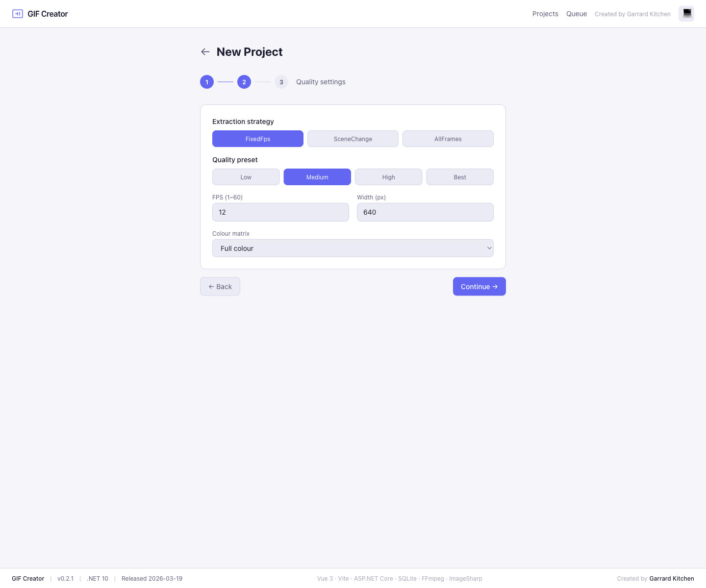Focus the FPS input field
Viewport: 706px width, 588px height.
[x=280, y=212]
